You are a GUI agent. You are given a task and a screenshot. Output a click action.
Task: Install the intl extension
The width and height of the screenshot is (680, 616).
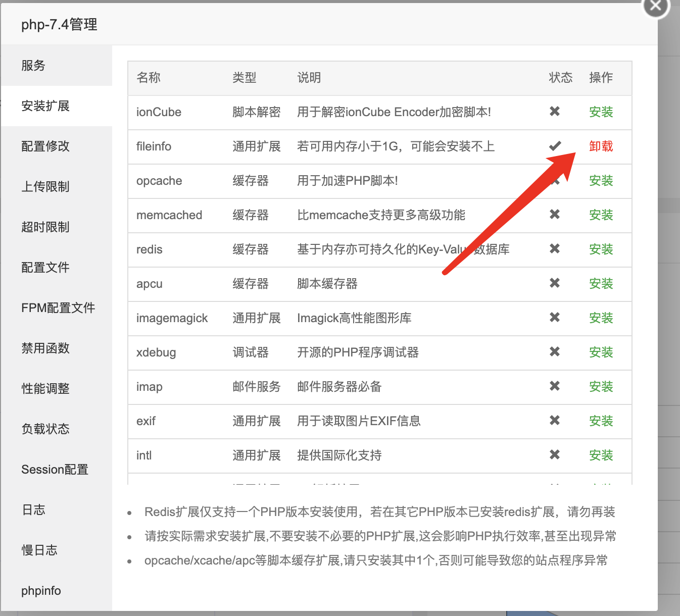[601, 455]
